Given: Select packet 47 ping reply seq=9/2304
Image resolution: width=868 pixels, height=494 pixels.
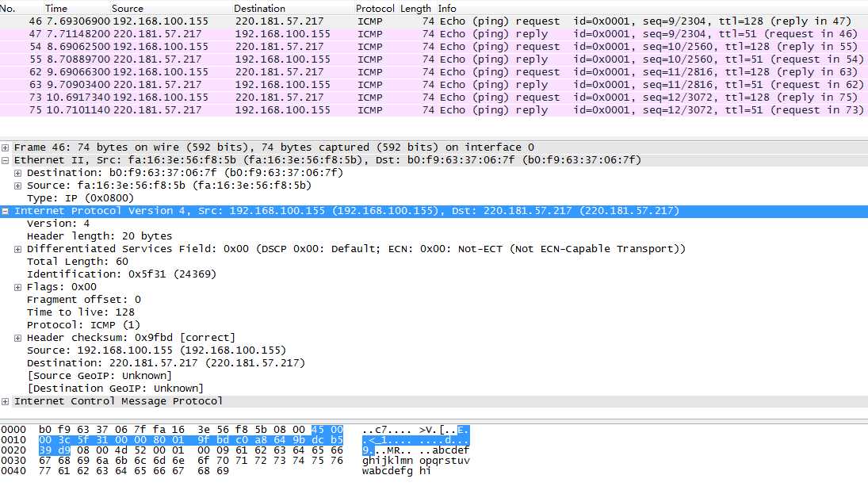Looking at the screenshot, I should click(434, 34).
